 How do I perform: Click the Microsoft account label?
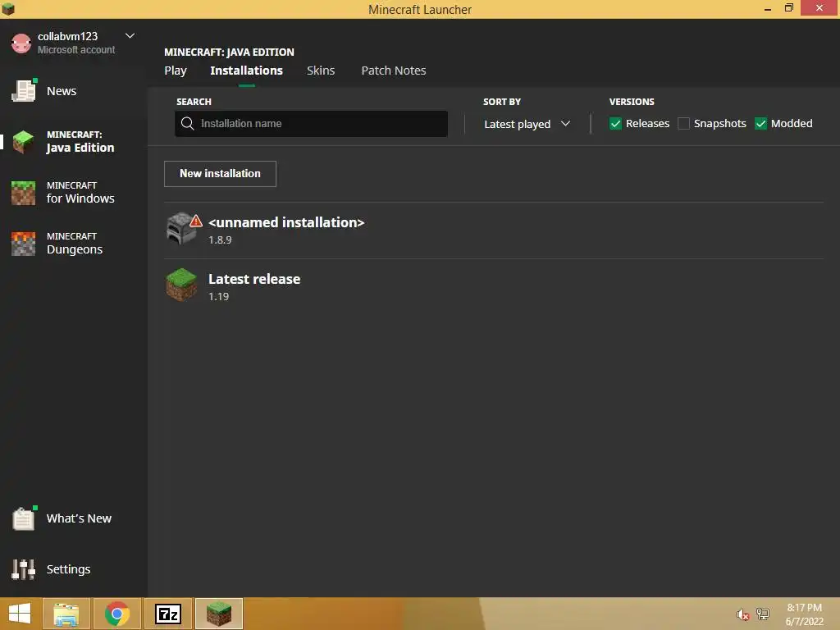point(76,50)
